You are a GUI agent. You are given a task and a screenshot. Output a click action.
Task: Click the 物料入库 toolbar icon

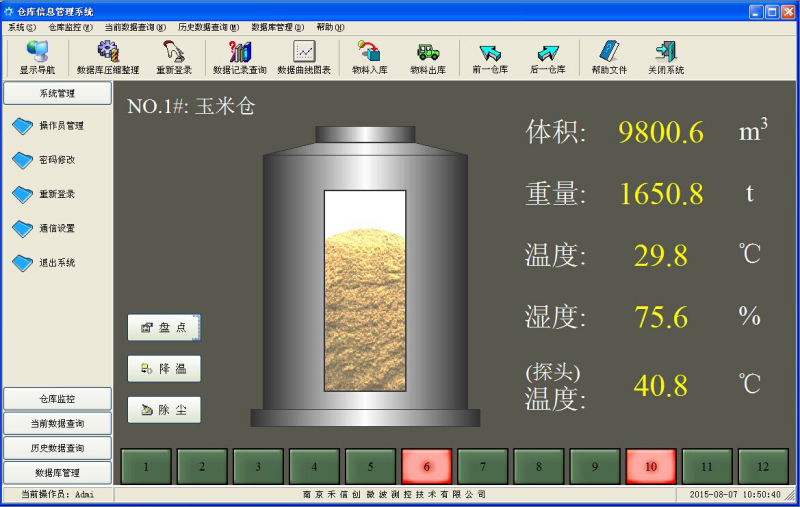(369, 56)
